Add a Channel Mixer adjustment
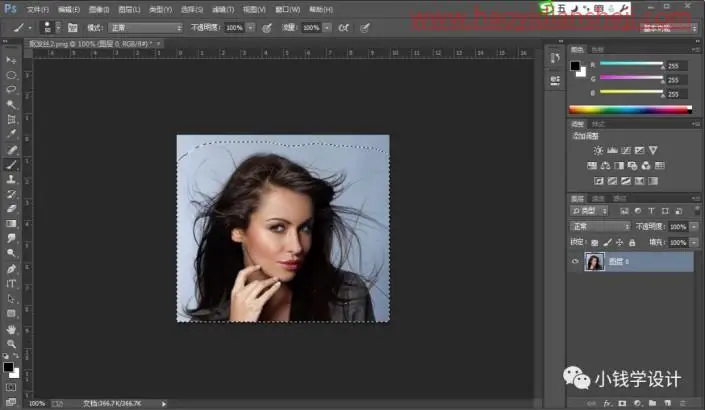The height and width of the screenshot is (410, 705). coord(646,166)
